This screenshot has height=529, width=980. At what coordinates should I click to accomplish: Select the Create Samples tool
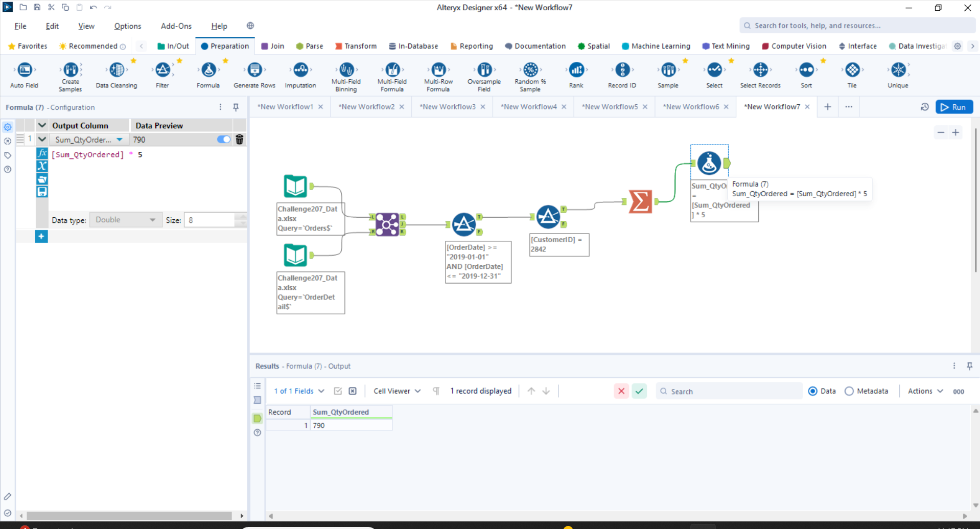click(x=71, y=77)
